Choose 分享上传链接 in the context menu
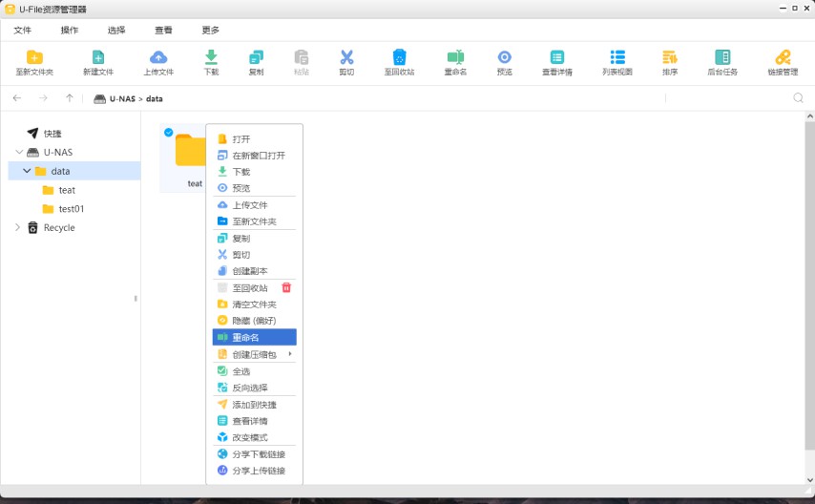Image resolution: width=815 pixels, height=504 pixels. pyautogui.click(x=254, y=471)
